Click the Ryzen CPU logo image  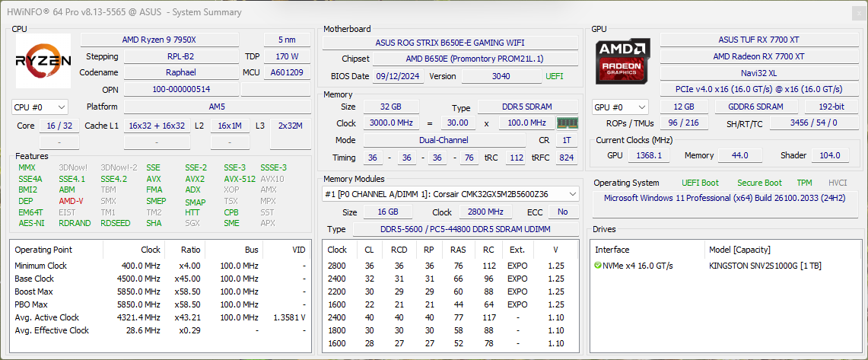(x=43, y=61)
